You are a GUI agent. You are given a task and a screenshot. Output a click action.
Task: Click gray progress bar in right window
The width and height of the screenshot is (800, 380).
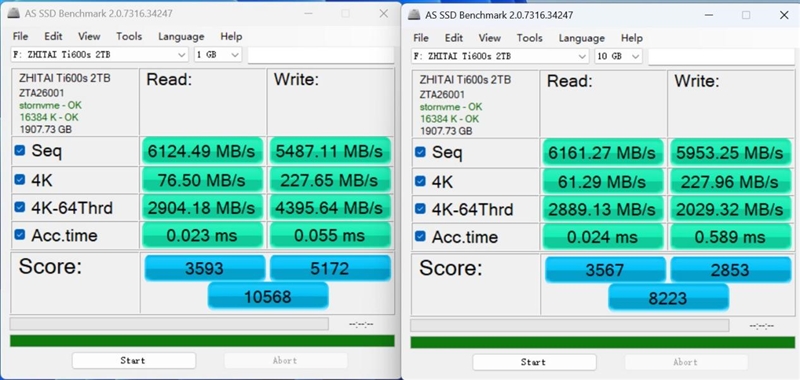point(570,325)
